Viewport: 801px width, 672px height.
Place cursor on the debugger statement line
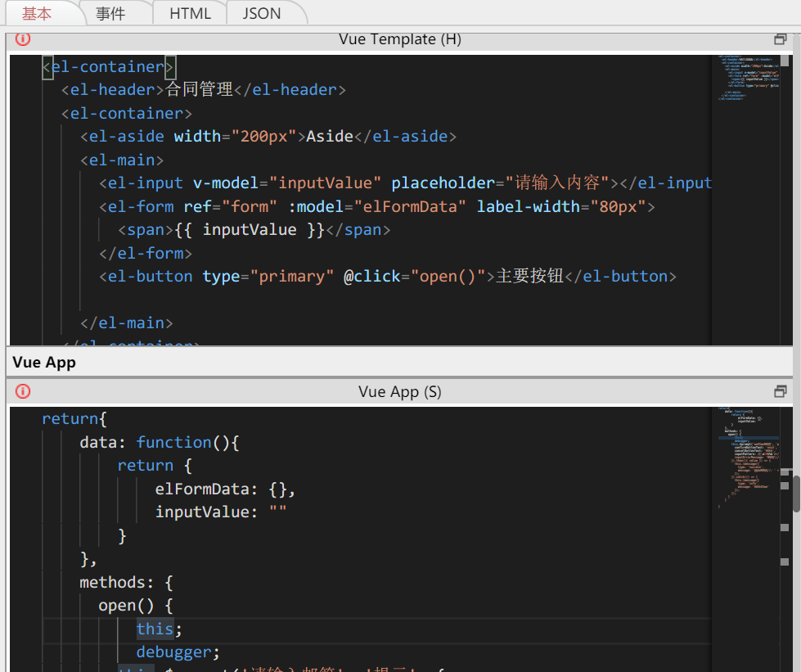(178, 652)
